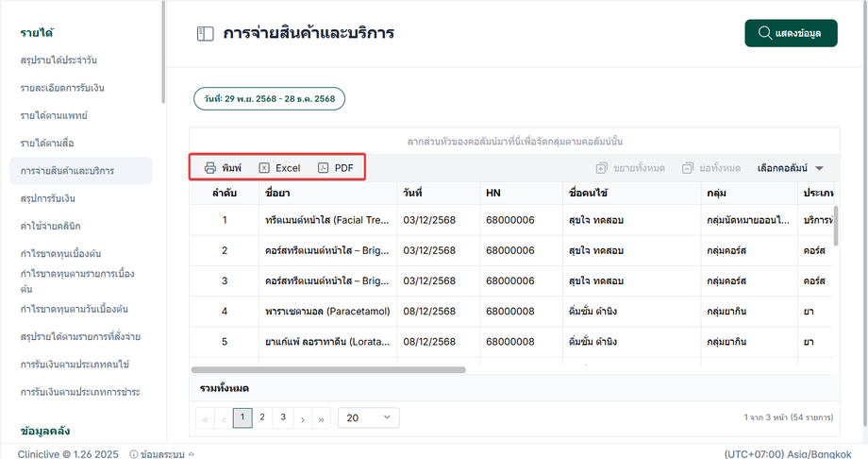868x459 pixels.
Task: Click Cliniclive © 1.26 2025 footer text
Action: point(68,454)
